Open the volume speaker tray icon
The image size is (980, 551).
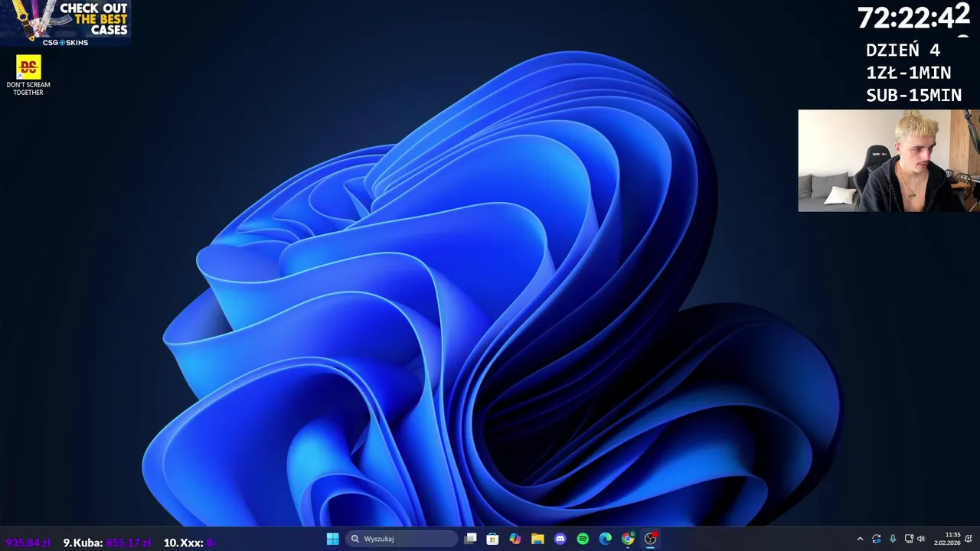[x=921, y=539]
